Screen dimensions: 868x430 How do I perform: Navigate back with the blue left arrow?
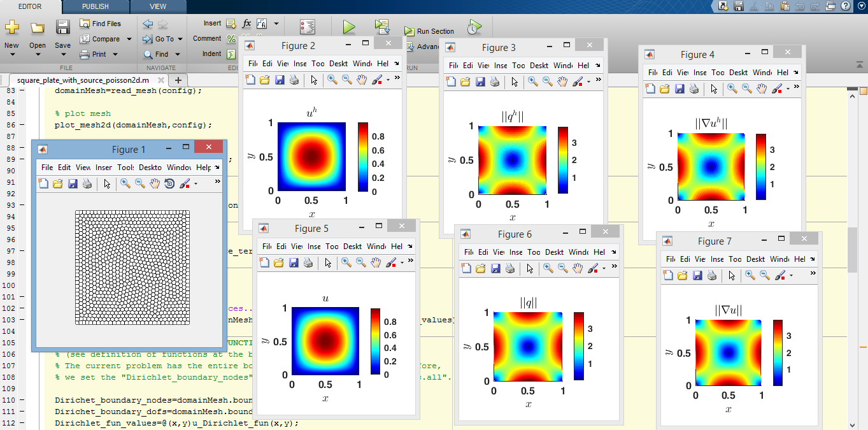[148, 24]
